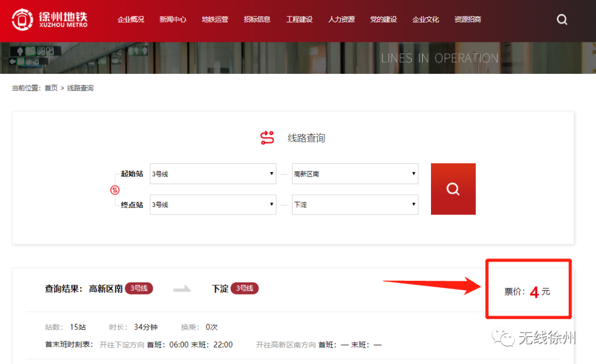Click the Xuzhou Metro logo

(x=50, y=19)
